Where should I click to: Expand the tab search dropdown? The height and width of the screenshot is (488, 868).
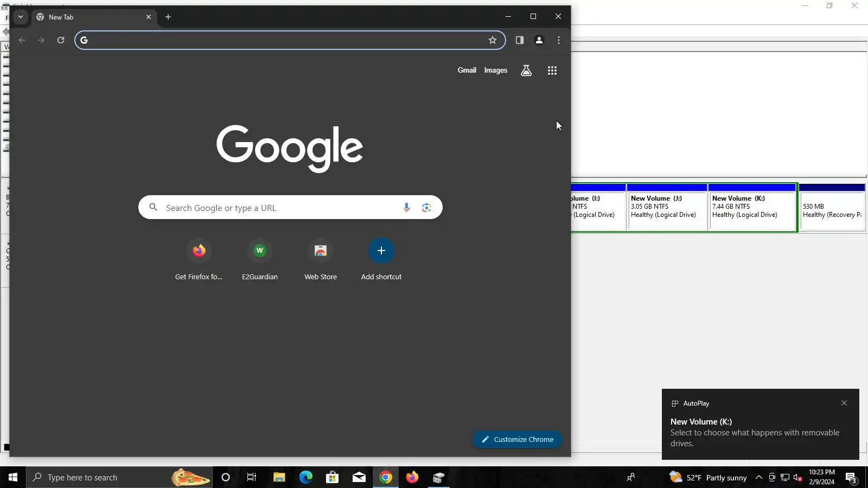coord(21,17)
